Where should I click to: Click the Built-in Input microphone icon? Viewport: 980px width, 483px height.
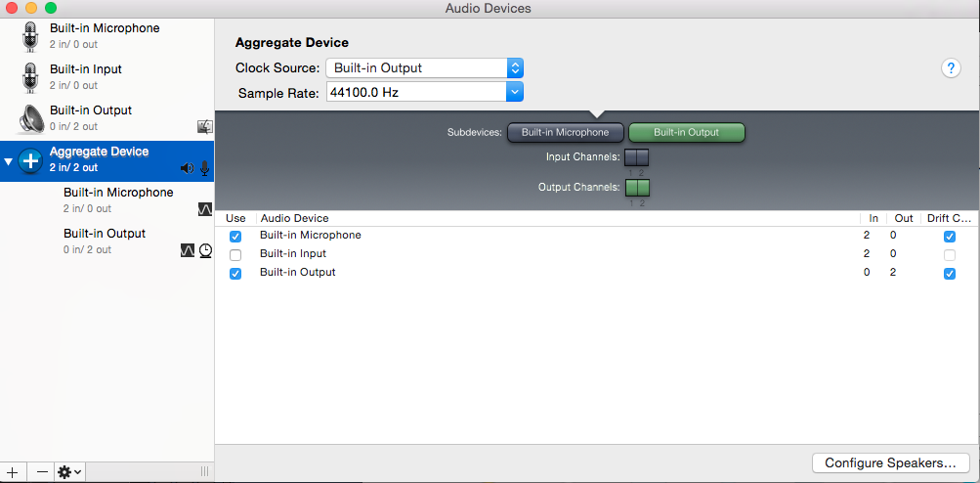click(x=30, y=77)
